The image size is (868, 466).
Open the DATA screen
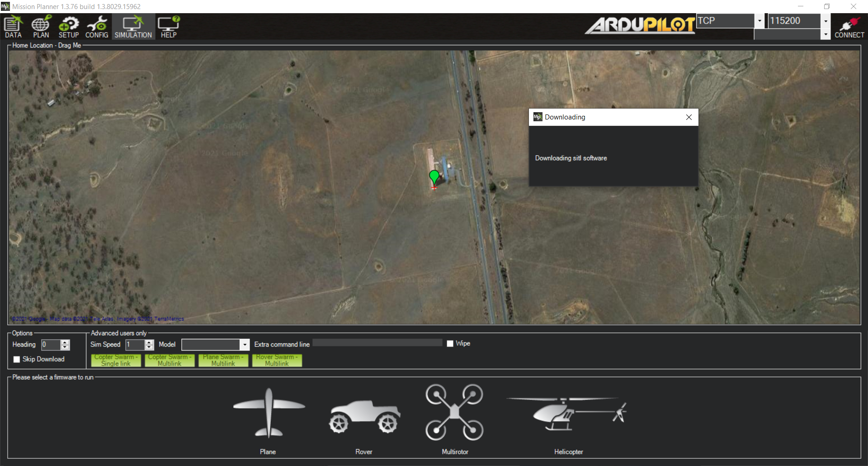[x=12, y=26]
